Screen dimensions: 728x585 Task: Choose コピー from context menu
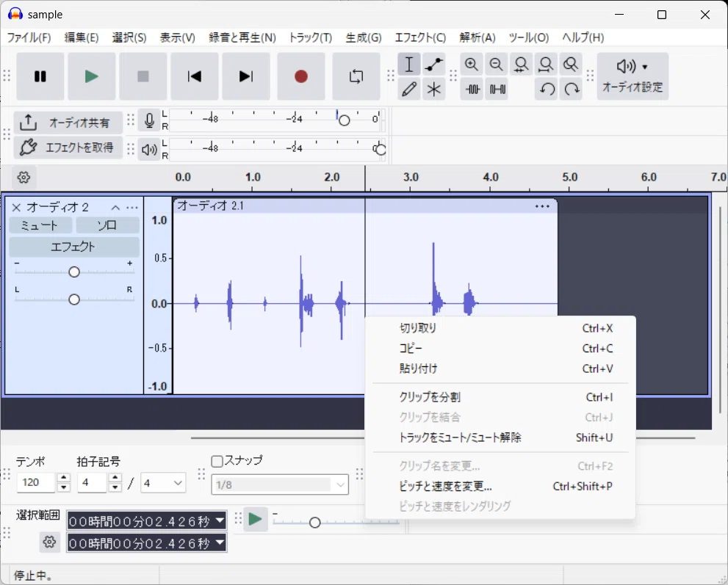coord(500,349)
